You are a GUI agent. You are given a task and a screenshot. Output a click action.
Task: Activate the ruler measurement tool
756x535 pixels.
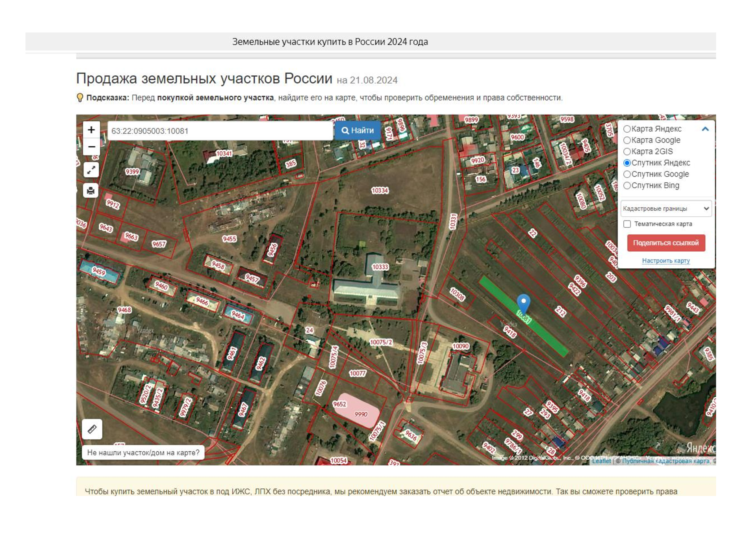(x=92, y=429)
